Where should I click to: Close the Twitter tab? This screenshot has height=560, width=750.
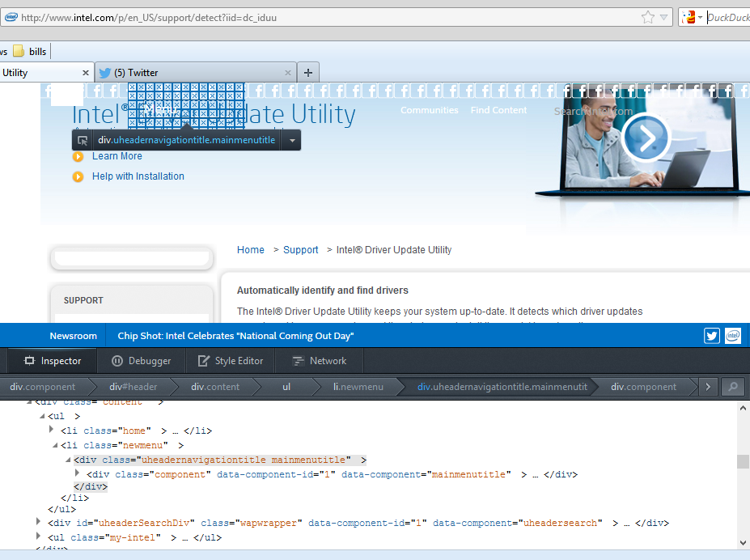pos(288,73)
